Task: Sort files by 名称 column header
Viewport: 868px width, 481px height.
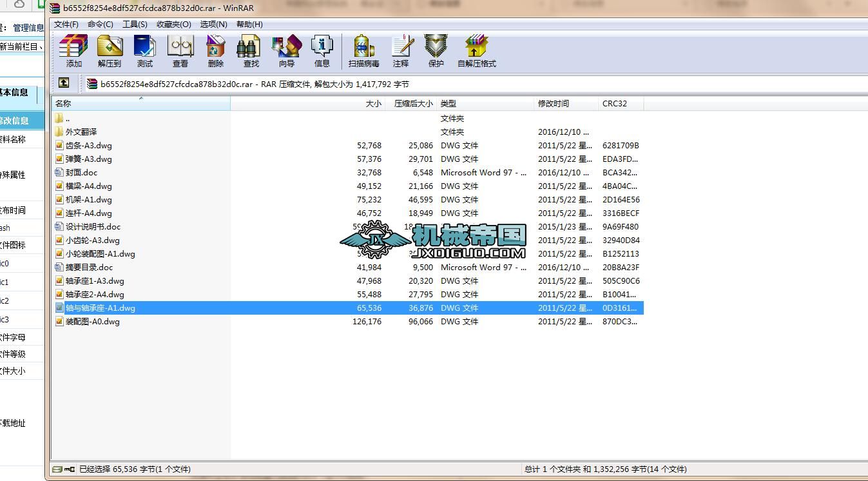Action: click(141, 103)
